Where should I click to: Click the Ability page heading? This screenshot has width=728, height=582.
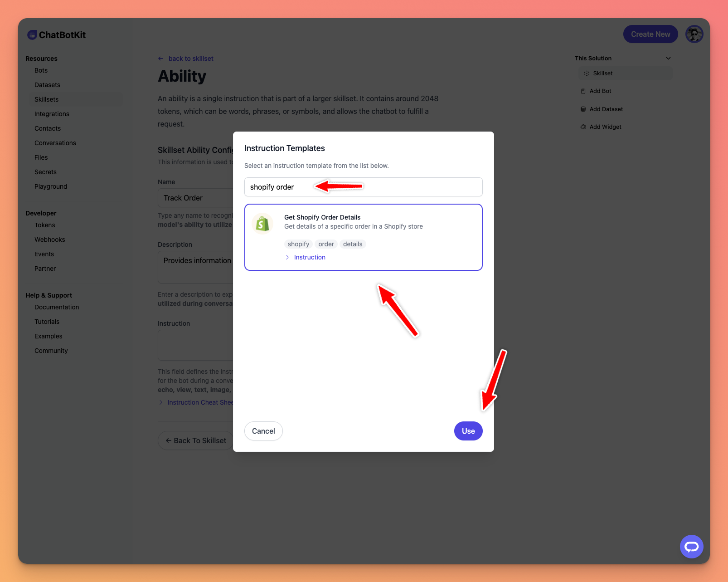point(182,76)
